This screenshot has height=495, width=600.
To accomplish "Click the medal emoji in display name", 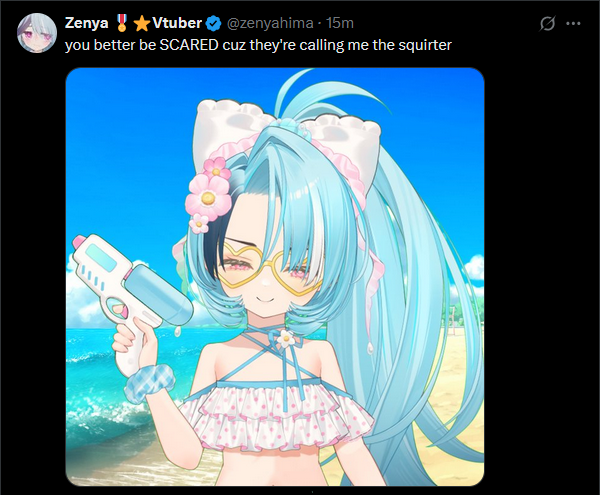I will click(122, 23).
